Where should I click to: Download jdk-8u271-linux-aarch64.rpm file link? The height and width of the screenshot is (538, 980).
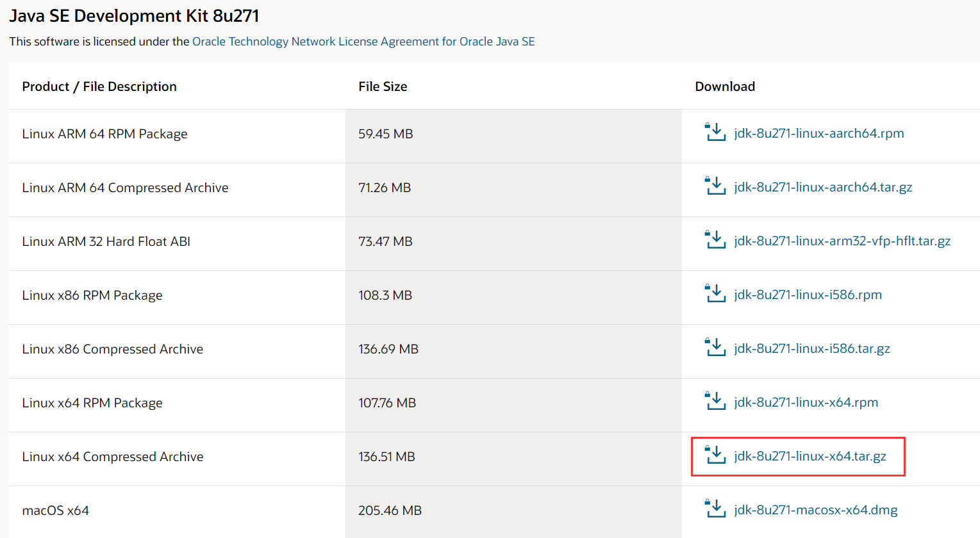[818, 133]
